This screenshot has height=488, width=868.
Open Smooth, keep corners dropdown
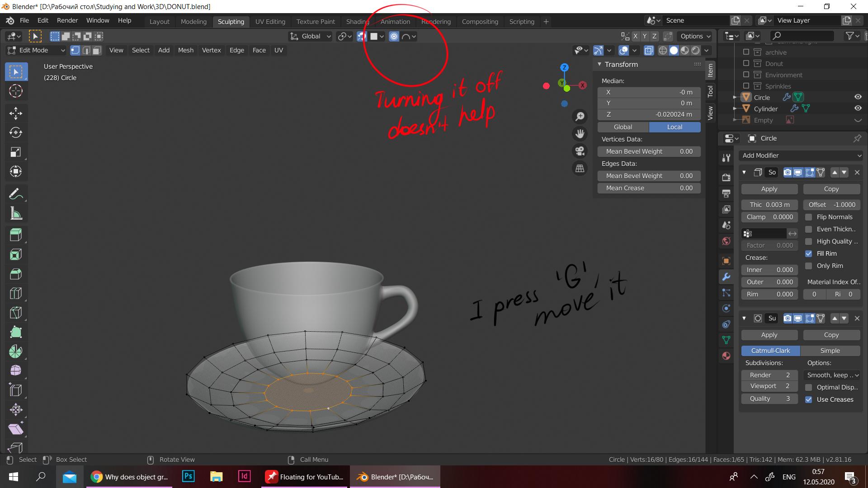832,375
